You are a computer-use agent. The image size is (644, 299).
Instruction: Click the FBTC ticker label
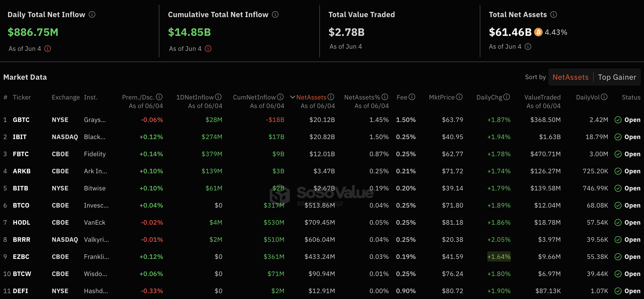(x=21, y=154)
